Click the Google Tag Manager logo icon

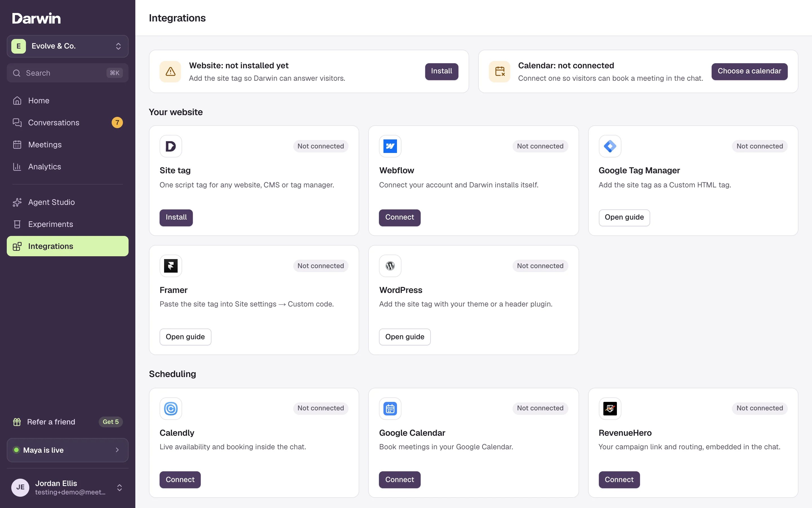[610, 146]
